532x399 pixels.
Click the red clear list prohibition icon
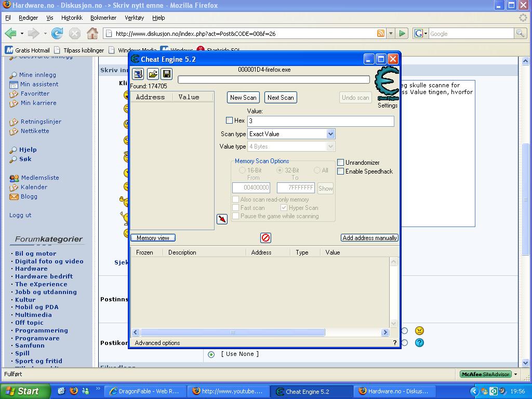(265, 238)
